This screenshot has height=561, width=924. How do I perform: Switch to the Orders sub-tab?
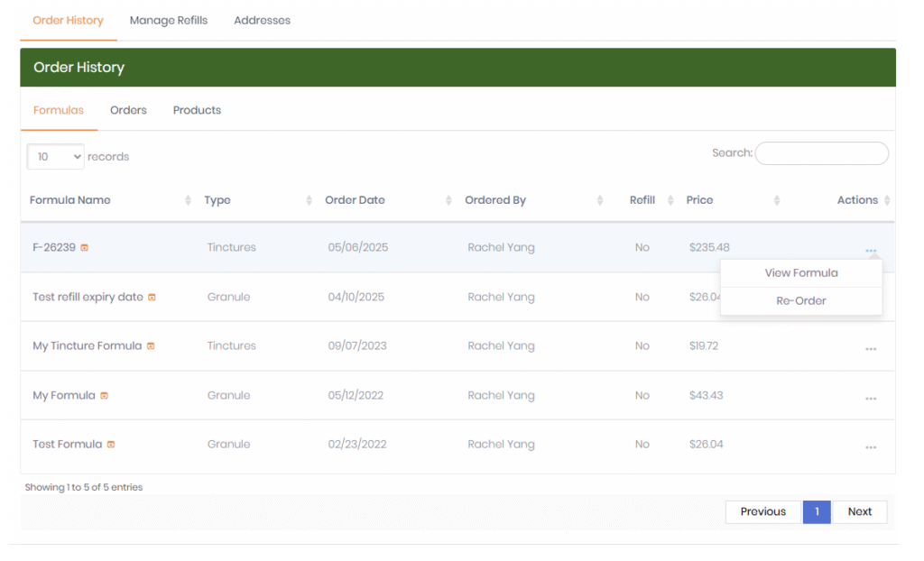[x=128, y=111]
